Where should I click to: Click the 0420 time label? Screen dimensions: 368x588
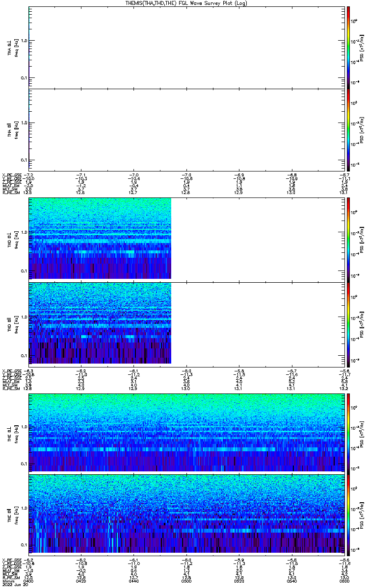[81, 581]
